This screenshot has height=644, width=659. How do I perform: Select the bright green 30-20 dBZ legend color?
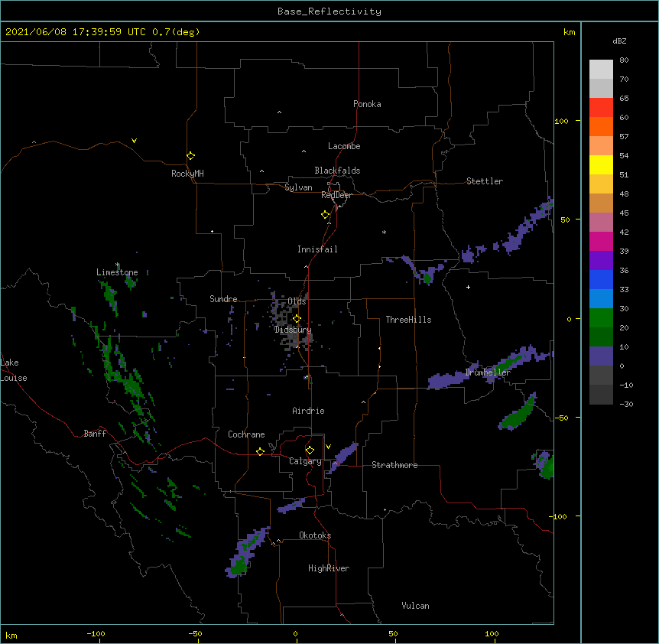[x=601, y=318]
